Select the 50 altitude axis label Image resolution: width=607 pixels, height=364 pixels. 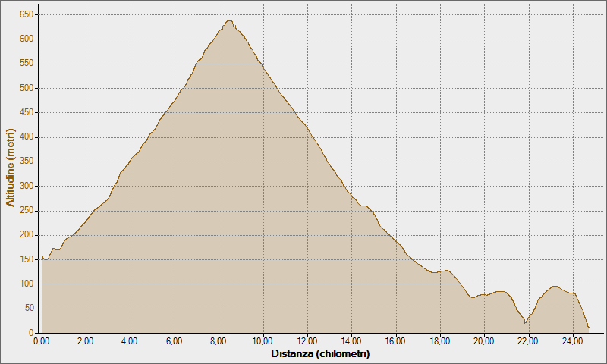(28, 309)
